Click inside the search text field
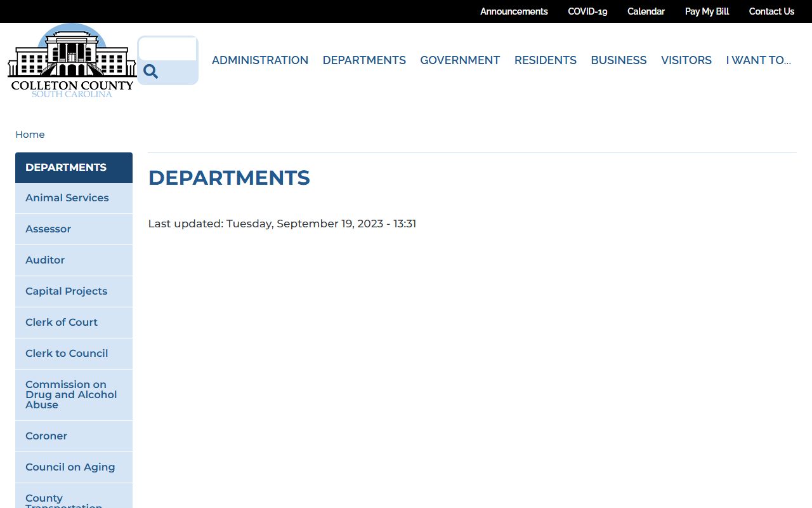The height and width of the screenshot is (508, 812). [167, 49]
